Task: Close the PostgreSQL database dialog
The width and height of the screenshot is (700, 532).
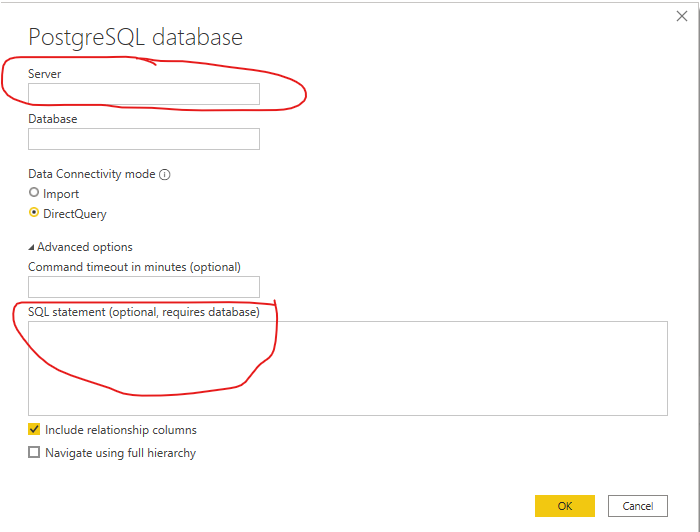Action: tap(682, 17)
